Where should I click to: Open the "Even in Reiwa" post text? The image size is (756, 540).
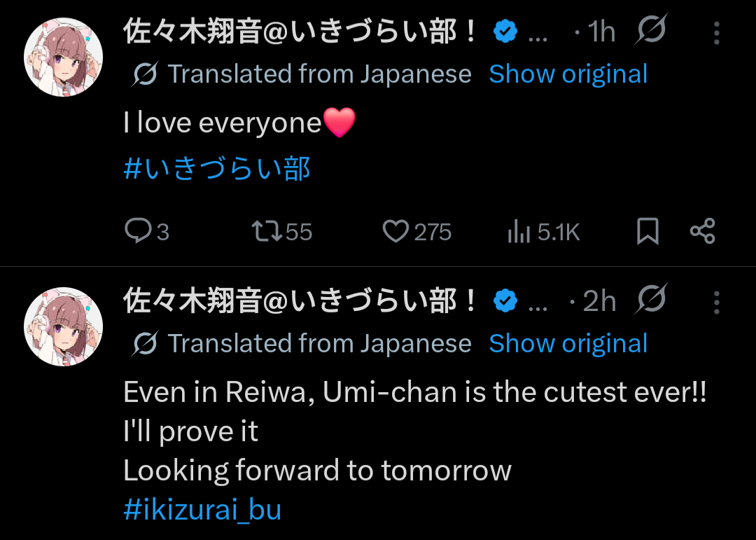[415, 431]
